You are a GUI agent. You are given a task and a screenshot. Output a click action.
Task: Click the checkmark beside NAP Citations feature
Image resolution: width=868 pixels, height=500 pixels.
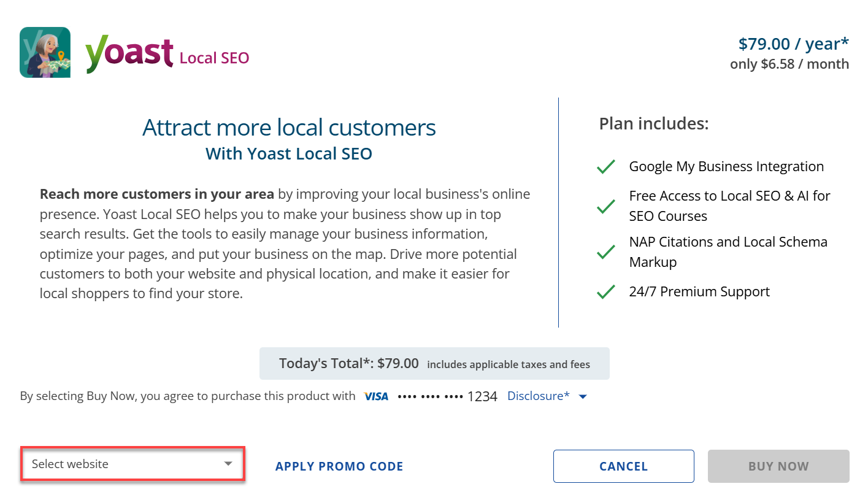(605, 252)
